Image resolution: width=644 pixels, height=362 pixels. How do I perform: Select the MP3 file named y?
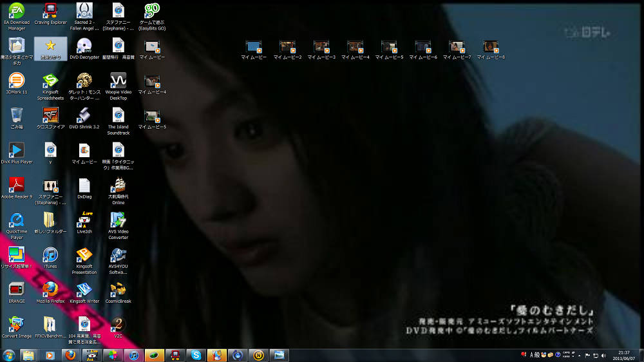tap(50, 153)
